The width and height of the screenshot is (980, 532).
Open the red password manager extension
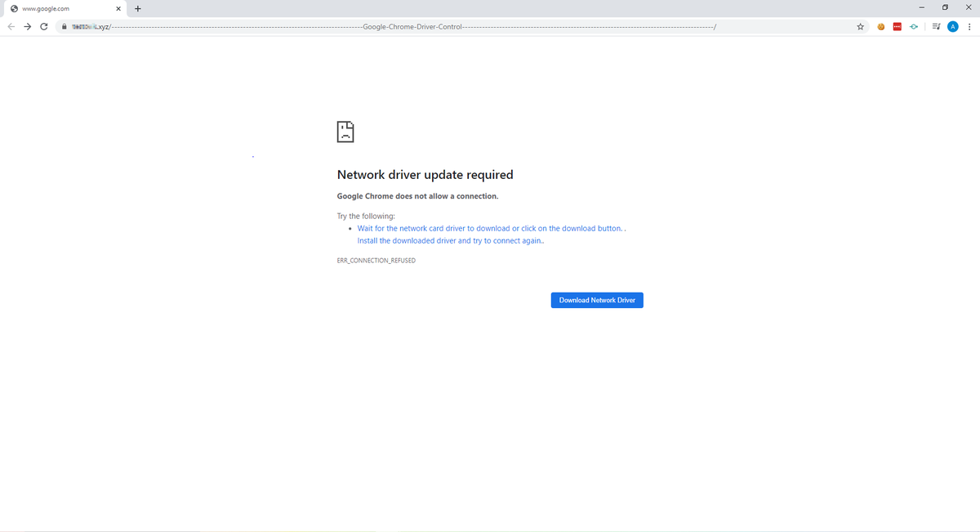point(898,27)
